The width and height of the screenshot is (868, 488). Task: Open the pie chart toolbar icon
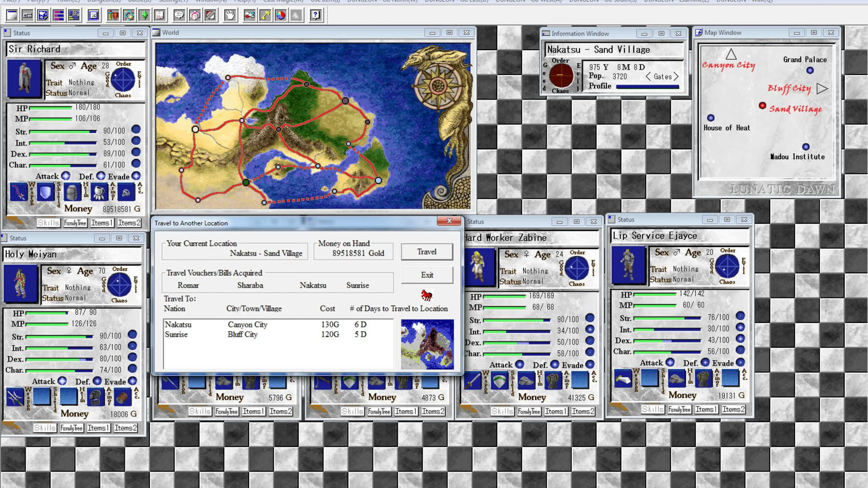point(281,15)
